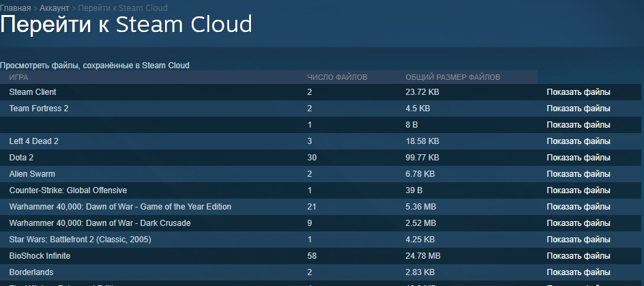644x286 pixels.
Task: Click the 4.5 KB size value
Action: click(418, 109)
